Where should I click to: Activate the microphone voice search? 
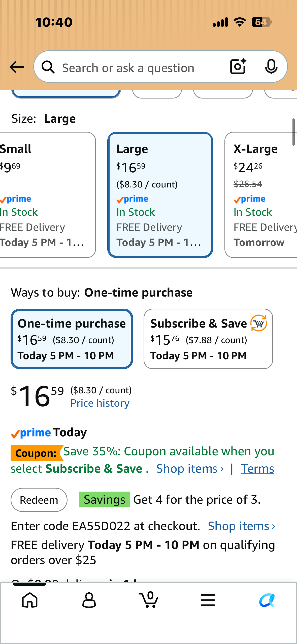coord(271,67)
